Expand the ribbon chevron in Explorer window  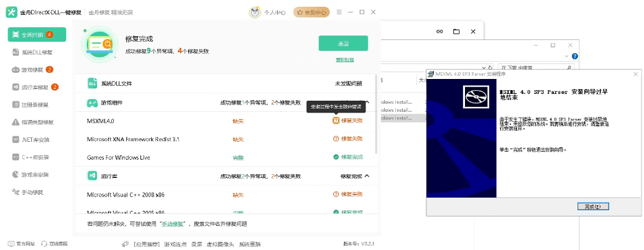point(567,56)
